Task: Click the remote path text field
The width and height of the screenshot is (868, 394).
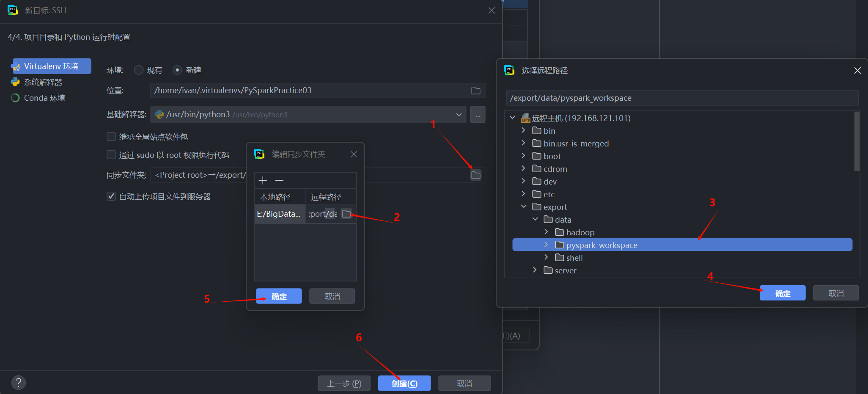Action: (x=681, y=98)
